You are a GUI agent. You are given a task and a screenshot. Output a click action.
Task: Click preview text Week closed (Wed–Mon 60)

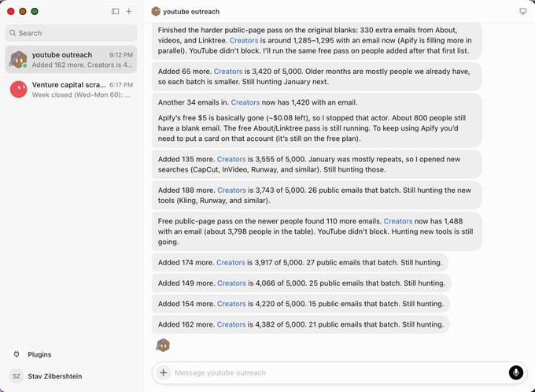click(x=81, y=94)
